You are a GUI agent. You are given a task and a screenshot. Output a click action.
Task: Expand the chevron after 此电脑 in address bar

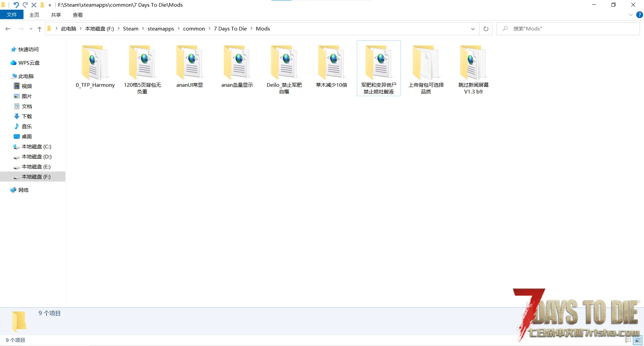click(81, 28)
